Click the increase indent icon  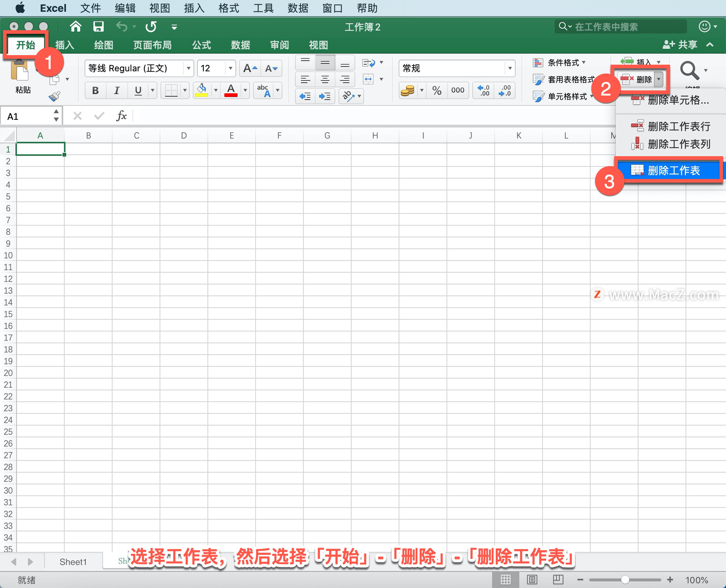pyautogui.click(x=324, y=96)
